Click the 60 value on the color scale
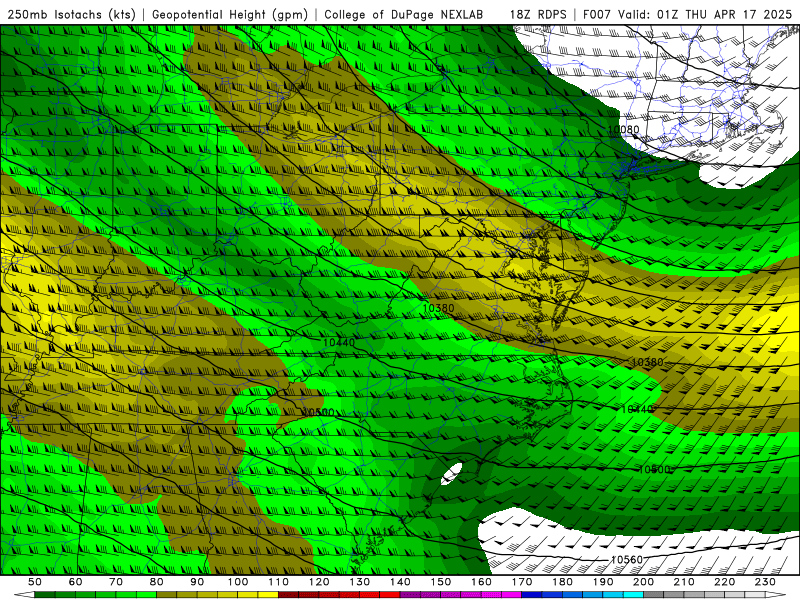The width and height of the screenshot is (800, 600). pyautogui.click(x=76, y=582)
